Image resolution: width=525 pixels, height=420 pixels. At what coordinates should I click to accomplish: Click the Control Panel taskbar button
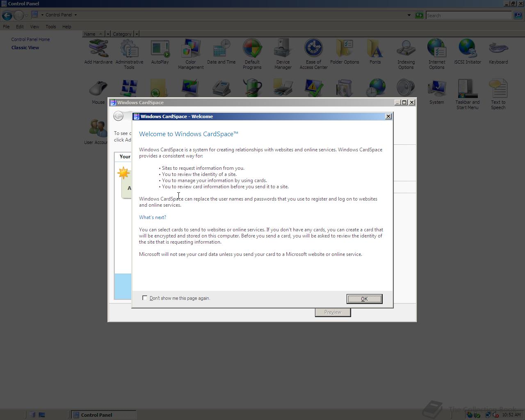(104, 415)
